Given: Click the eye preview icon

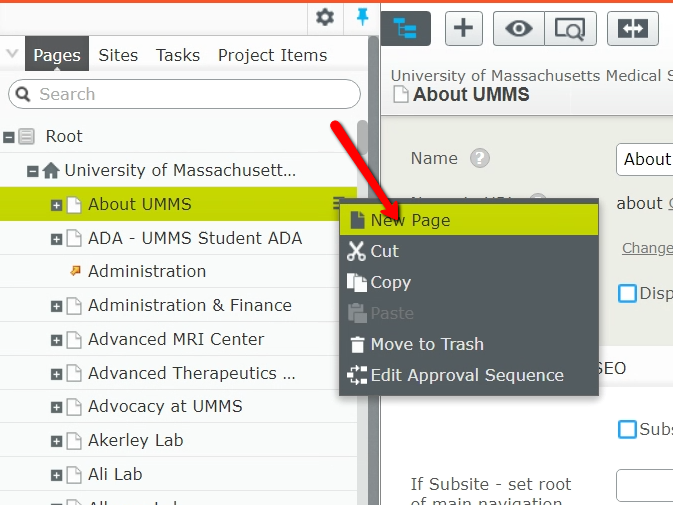Looking at the screenshot, I should tap(518, 29).
